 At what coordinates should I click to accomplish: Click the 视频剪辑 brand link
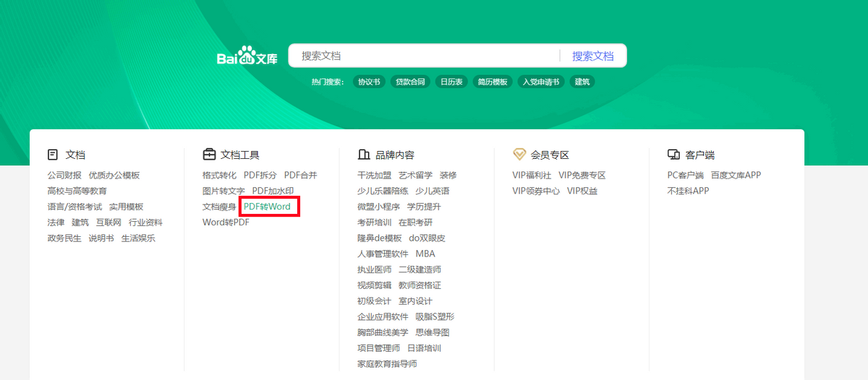(x=375, y=285)
